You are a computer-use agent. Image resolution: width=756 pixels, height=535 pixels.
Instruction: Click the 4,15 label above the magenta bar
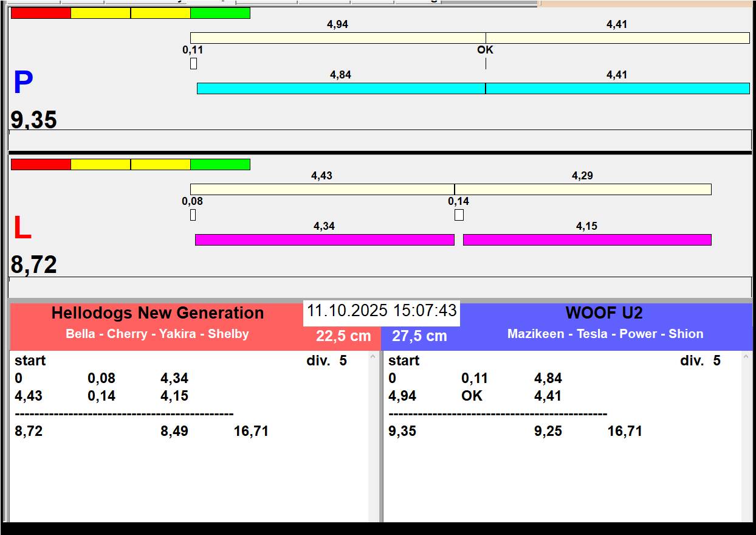[586, 226]
